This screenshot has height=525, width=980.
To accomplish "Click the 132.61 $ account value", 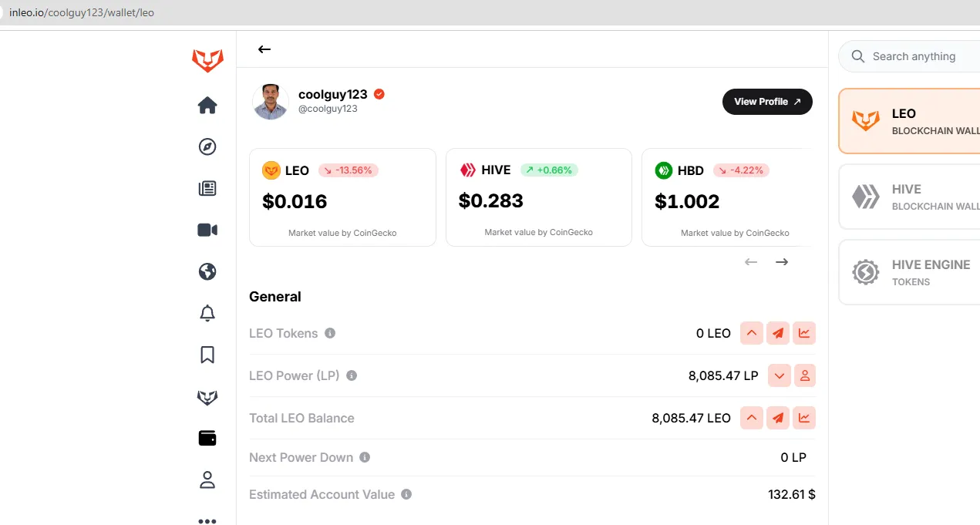I will (792, 494).
